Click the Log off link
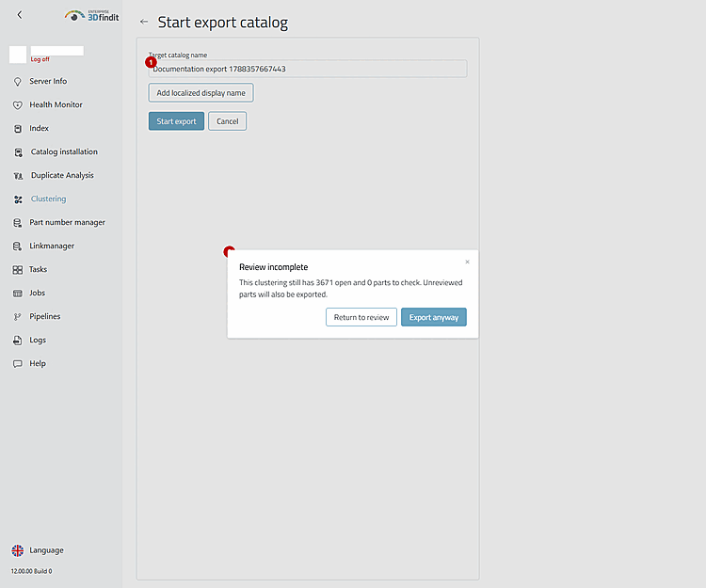 pyautogui.click(x=40, y=59)
